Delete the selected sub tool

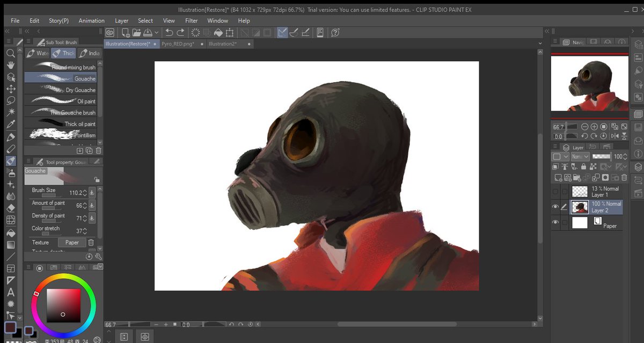[98, 151]
